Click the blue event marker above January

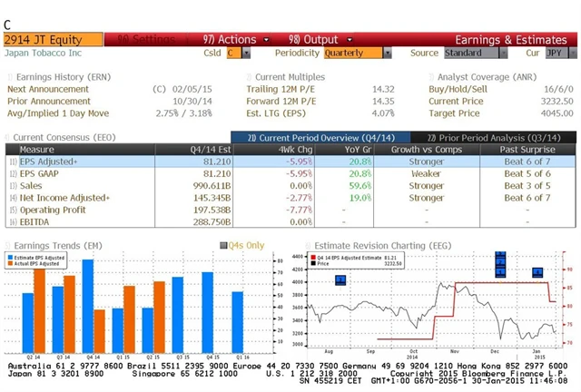pos(537,272)
